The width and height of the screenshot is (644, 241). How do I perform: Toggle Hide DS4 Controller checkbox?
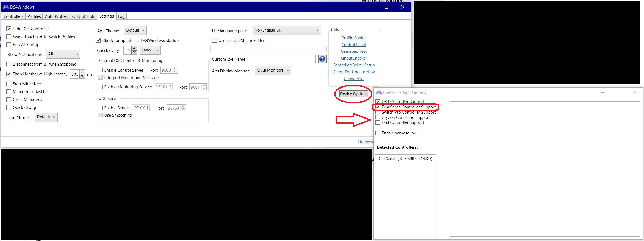[9, 29]
